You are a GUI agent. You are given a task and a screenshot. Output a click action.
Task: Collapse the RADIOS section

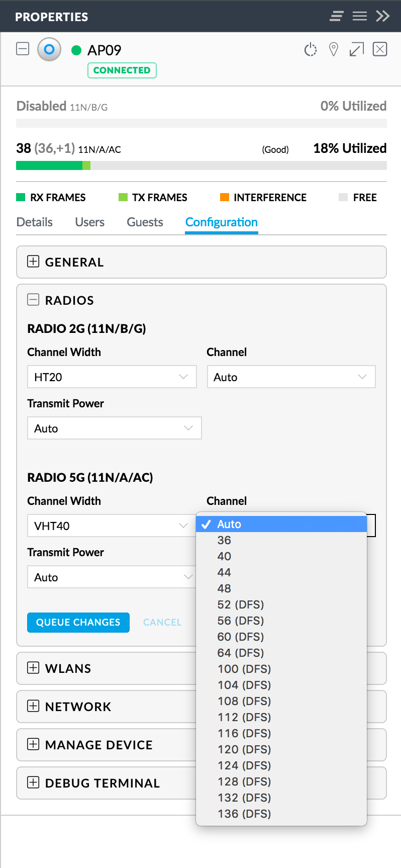point(33,300)
